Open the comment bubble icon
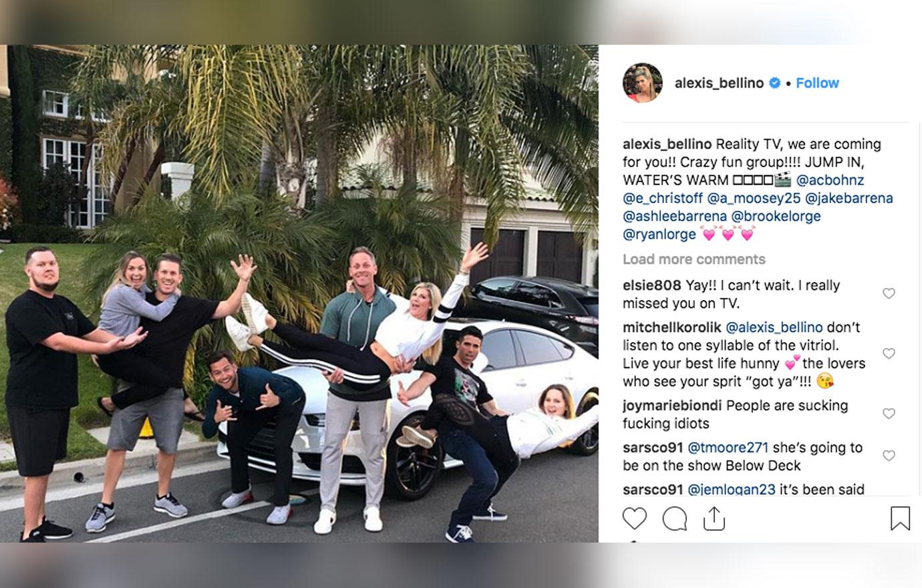The height and width of the screenshot is (588, 922). pyautogui.click(x=674, y=519)
